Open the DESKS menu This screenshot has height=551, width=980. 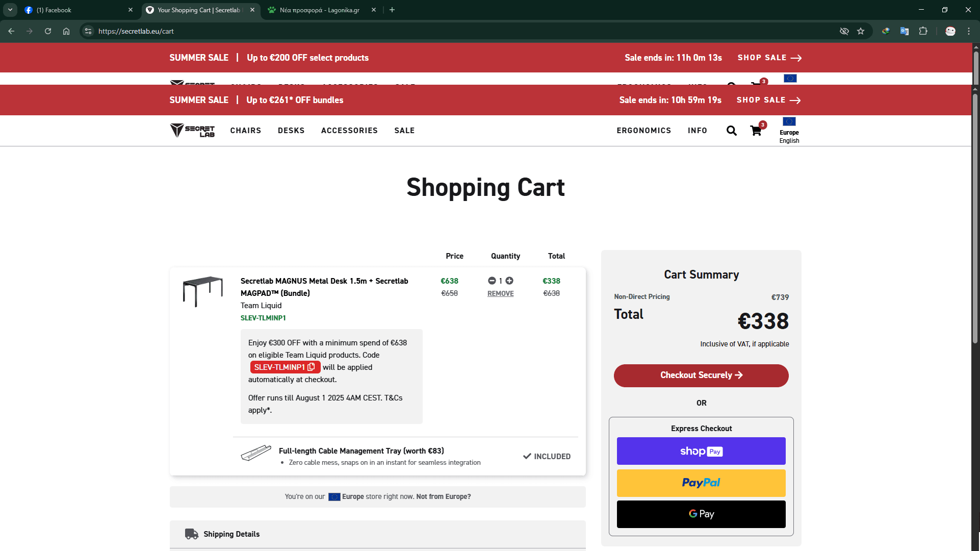pyautogui.click(x=291, y=131)
